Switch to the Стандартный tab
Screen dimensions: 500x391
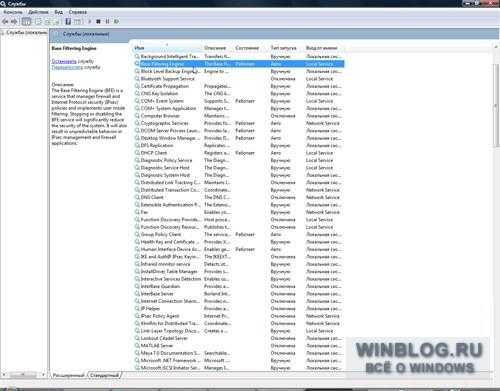pos(104,375)
